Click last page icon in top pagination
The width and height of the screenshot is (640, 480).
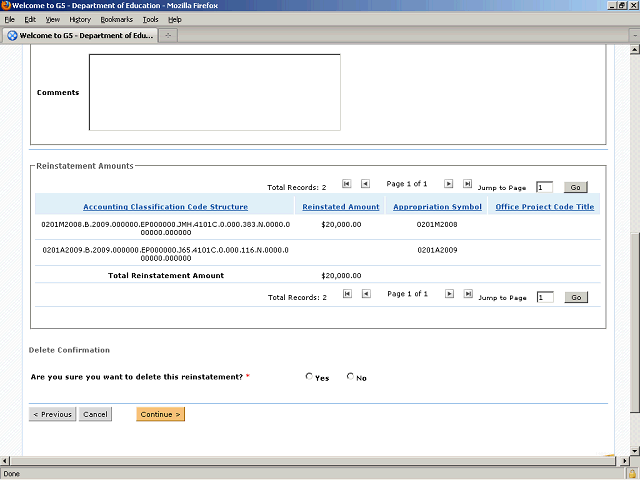pos(467,184)
